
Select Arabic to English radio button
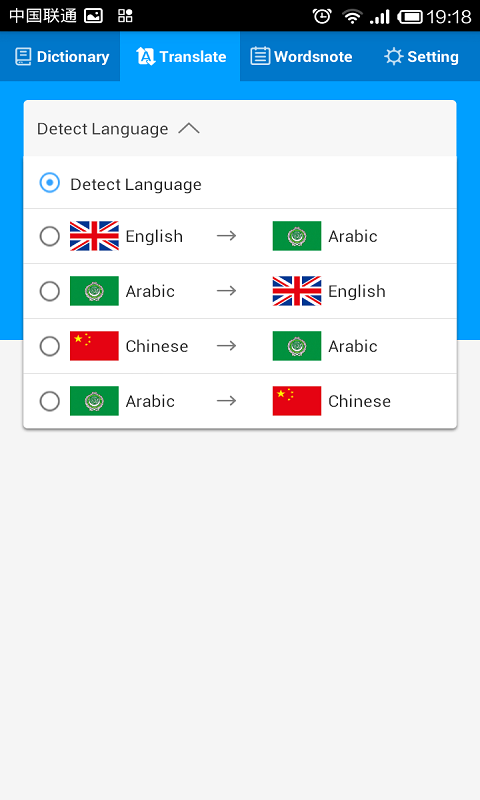click(49, 291)
